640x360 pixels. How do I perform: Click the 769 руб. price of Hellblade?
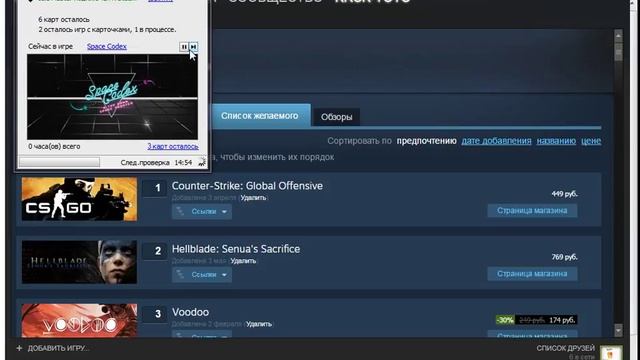click(x=564, y=257)
